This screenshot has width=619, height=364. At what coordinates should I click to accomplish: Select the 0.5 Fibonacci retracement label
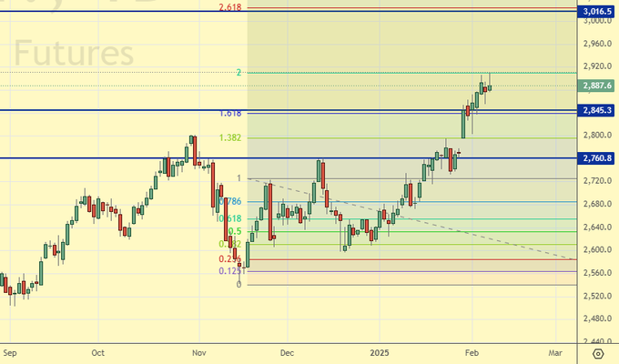point(234,231)
